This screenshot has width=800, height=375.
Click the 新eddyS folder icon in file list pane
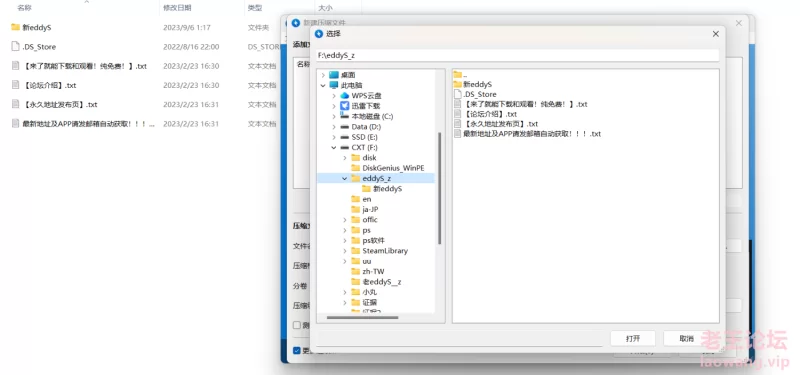click(458, 84)
